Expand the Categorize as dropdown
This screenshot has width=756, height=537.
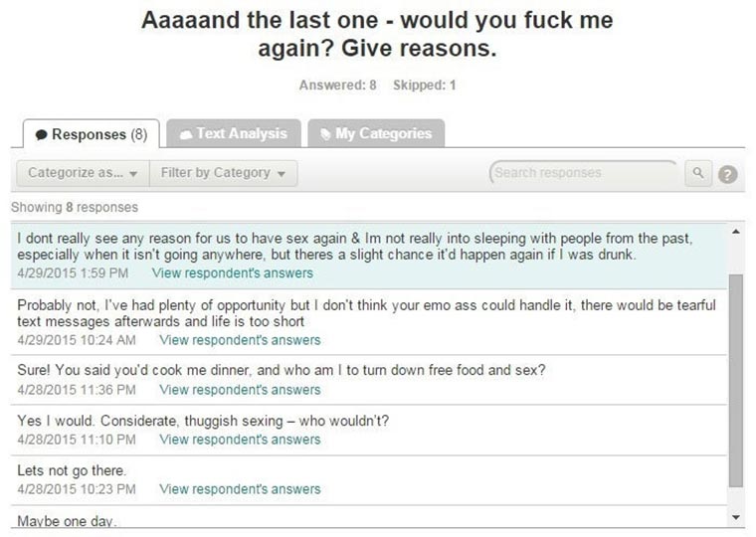83,173
